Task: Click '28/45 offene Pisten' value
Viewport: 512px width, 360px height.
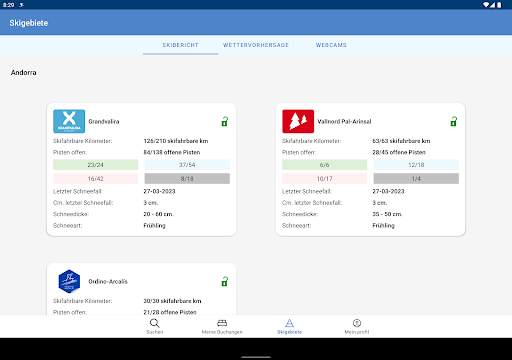Action: coord(399,152)
